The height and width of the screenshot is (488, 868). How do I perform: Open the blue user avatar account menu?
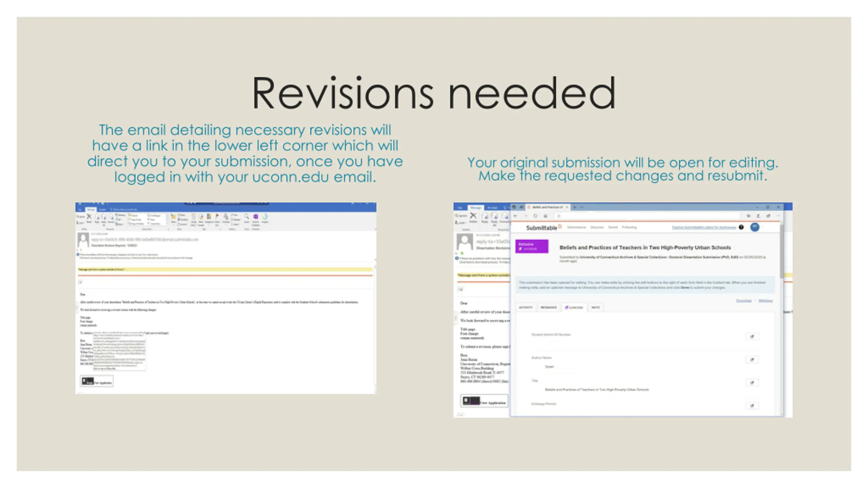coord(755,227)
